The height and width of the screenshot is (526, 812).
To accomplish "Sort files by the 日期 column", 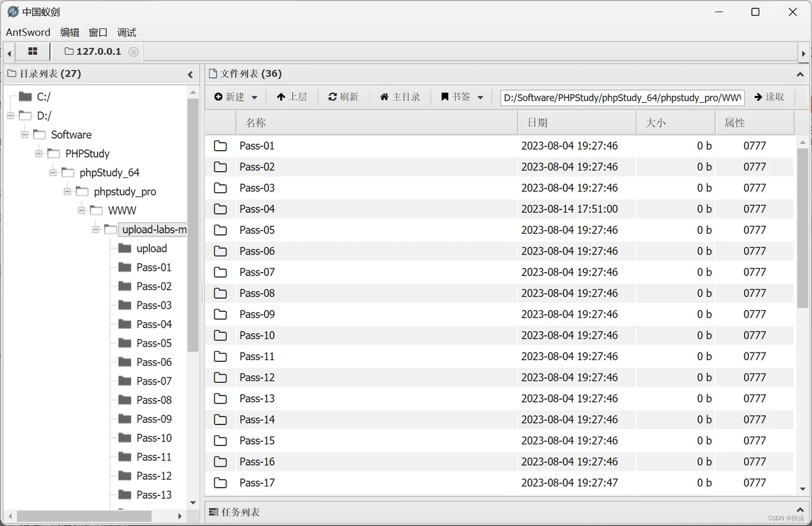I will pyautogui.click(x=577, y=122).
